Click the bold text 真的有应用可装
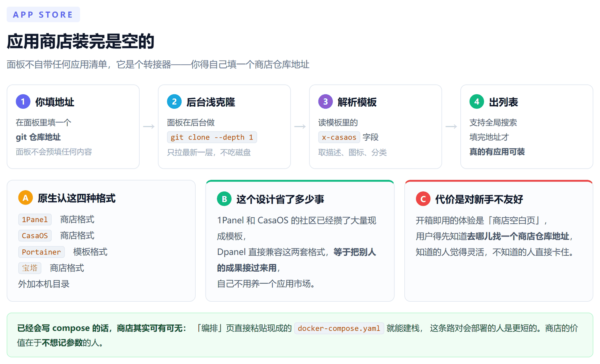 point(497,152)
